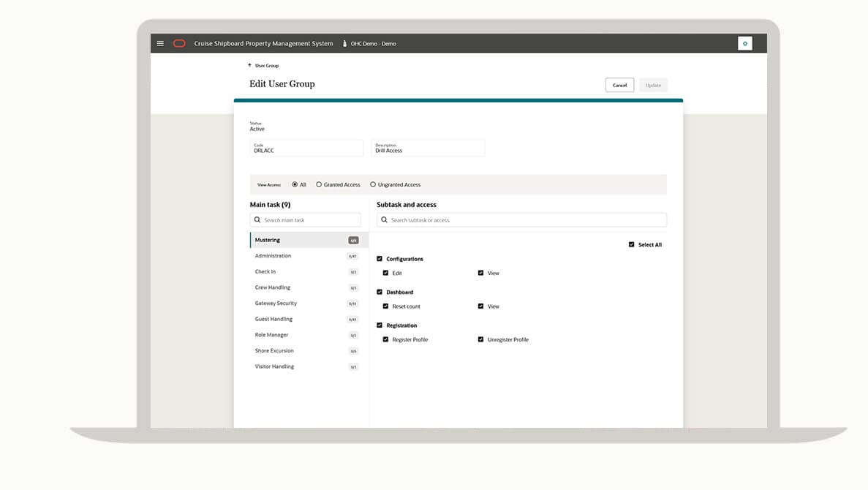Click the Cancel button
Viewport: 868px width, 490px height.
pyautogui.click(x=619, y=86)
